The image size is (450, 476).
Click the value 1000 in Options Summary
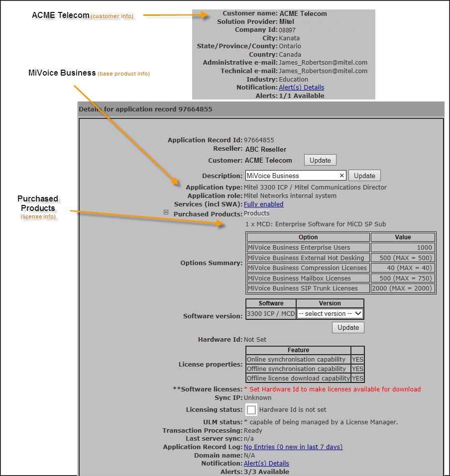(x=424, y=247)
